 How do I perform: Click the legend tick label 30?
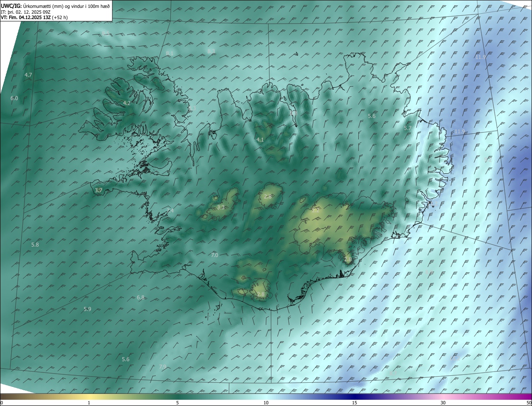click(x=443, y=403)
